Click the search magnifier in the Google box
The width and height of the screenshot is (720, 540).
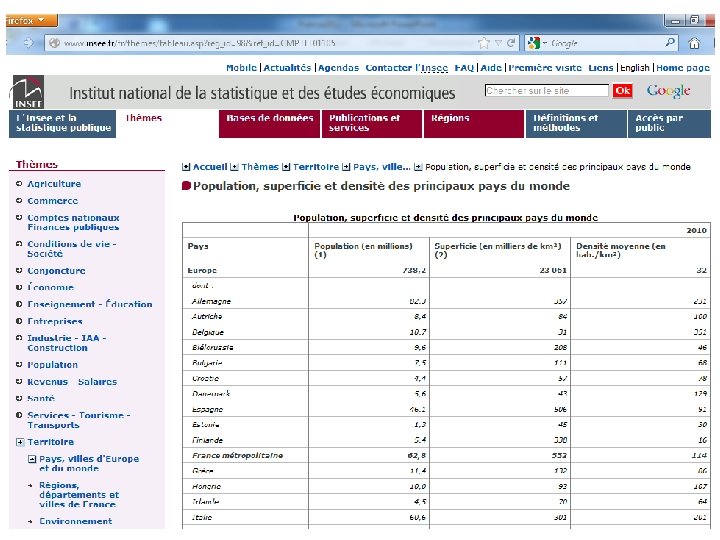[670, 43]
